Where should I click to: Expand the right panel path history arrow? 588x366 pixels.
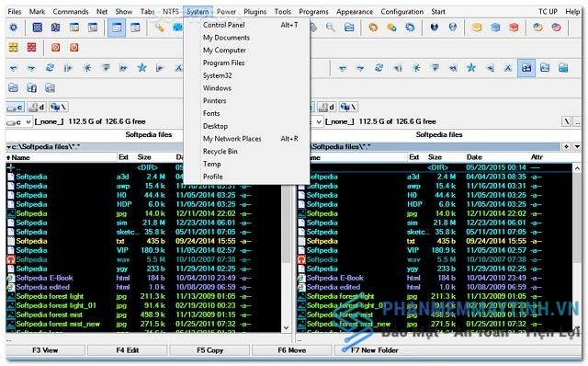pyautogui.click(x=577, y=147)
